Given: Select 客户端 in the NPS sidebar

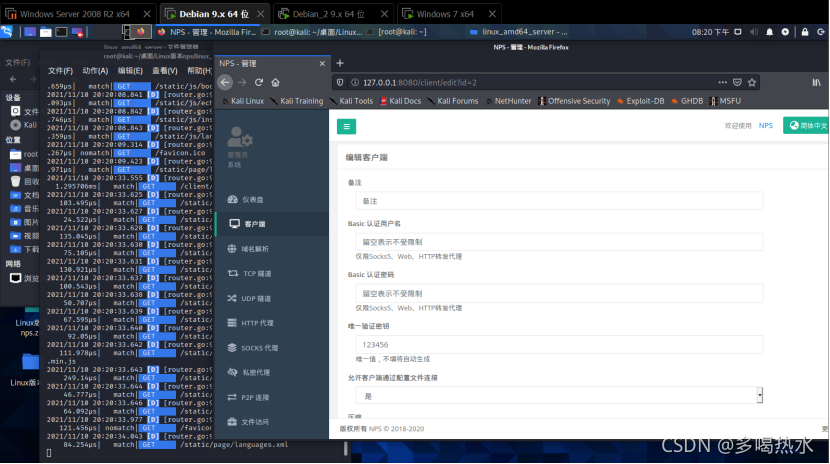Looking at the screenshot, I should pyautogui.click(x=272, y=224).
